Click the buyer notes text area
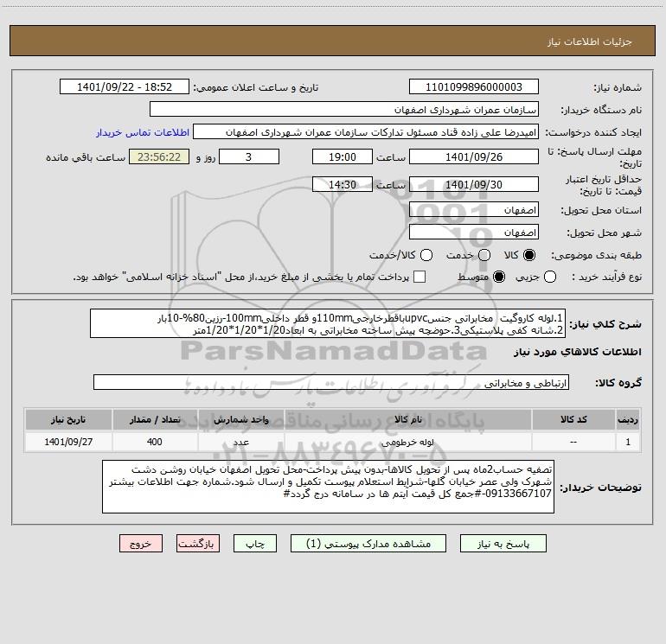Image resolution: width=666 pixels, height=644 pixels. pyautogui.click(x=329, y=487)
